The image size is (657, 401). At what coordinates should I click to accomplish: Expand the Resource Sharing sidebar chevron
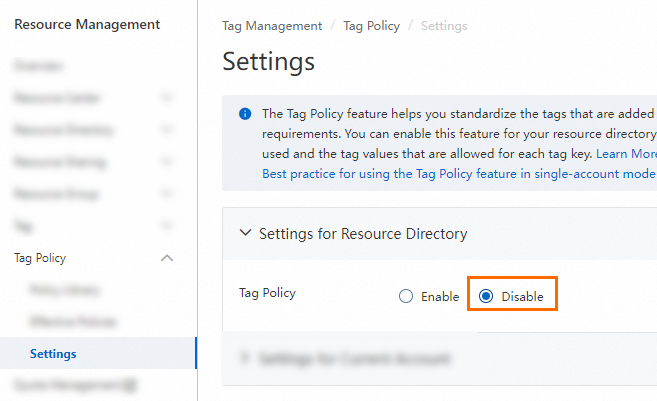pos(167,162)
